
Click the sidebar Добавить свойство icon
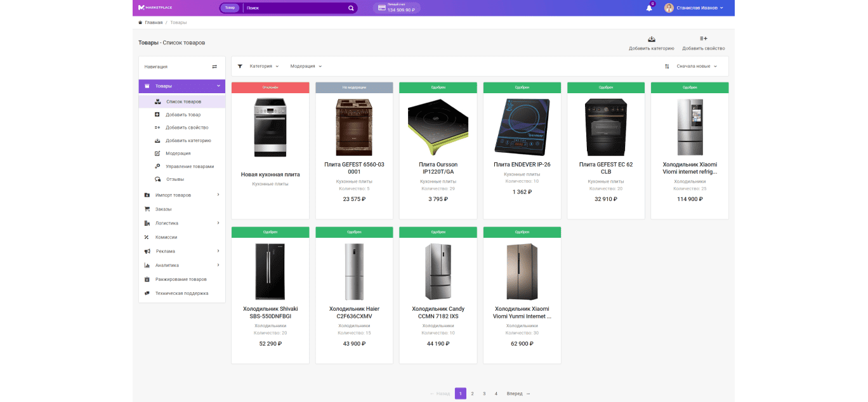pyautogui.click(x=157, y=127)
